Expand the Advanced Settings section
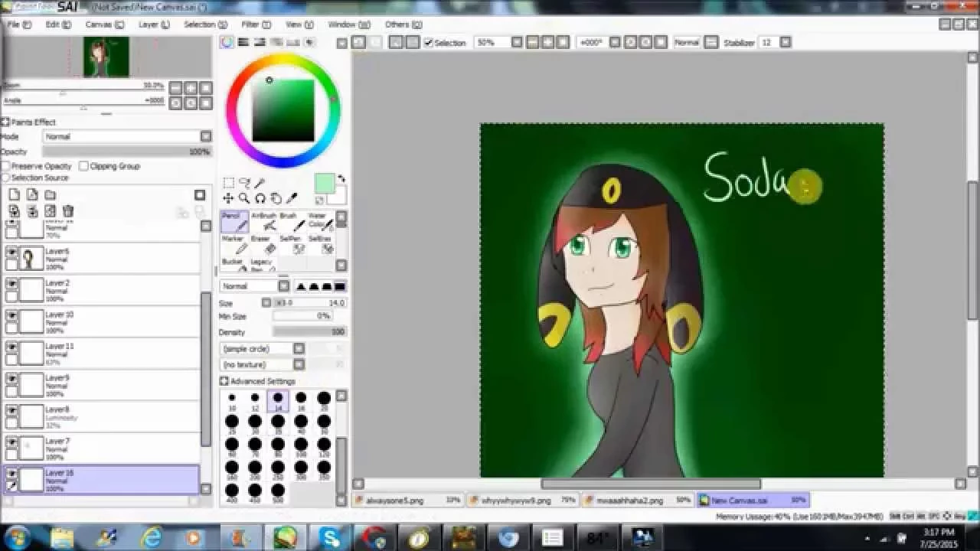This screenshot has width=980, height=551. (x=224, y=381)
